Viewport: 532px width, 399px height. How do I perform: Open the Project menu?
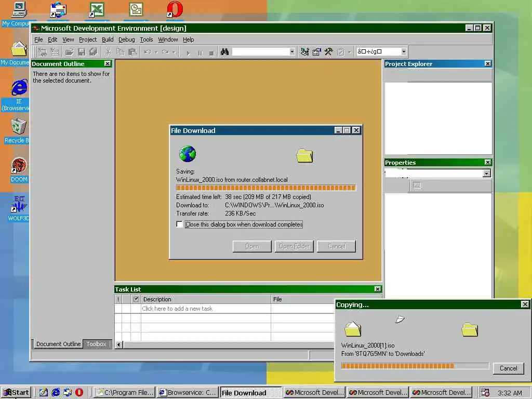tap(88, 39)
